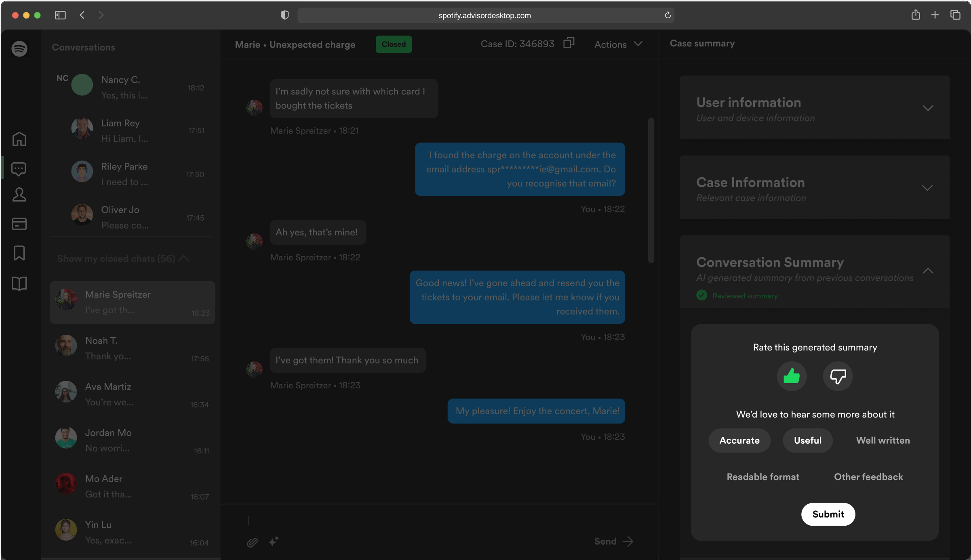Viewport: 971px width, 560px height.
Task: Open the bookmark sidebar icon
Action: [x=19, y=253]
